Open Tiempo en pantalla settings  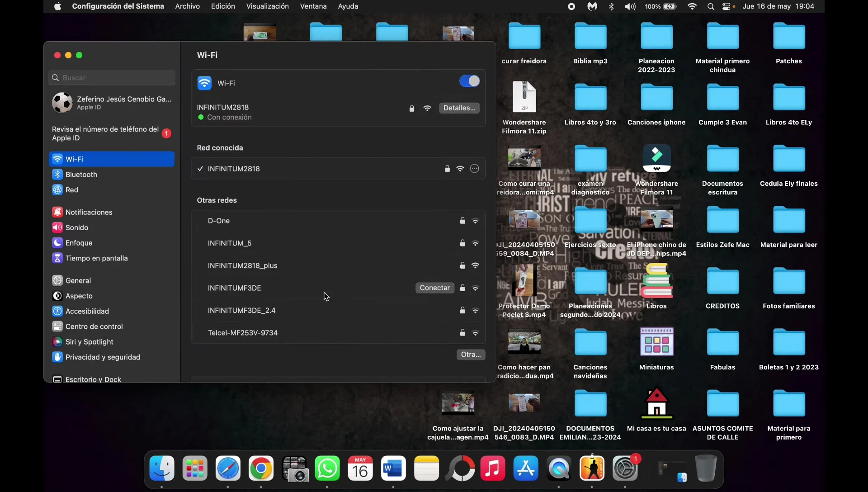(x=112, y=258)
